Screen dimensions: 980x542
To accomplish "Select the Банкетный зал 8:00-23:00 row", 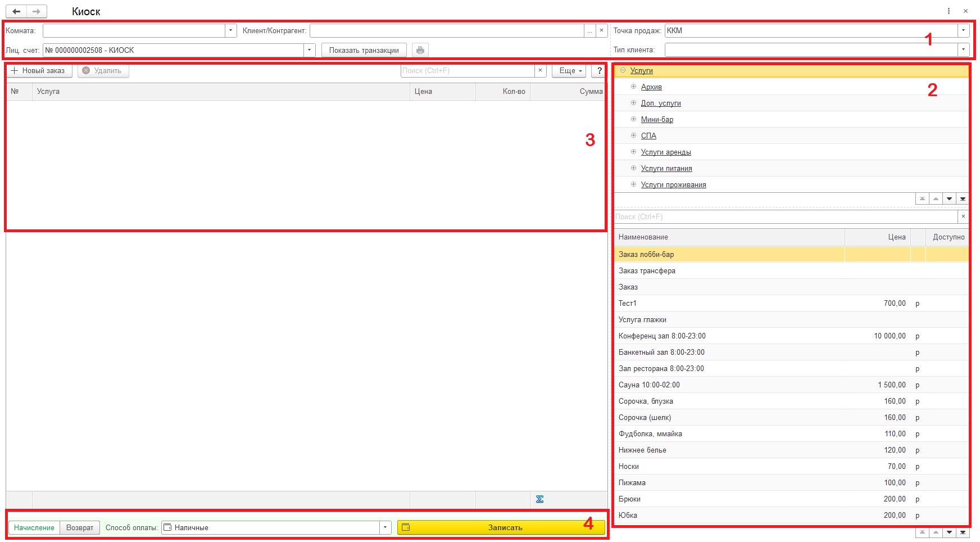I will tap(792, 352).
